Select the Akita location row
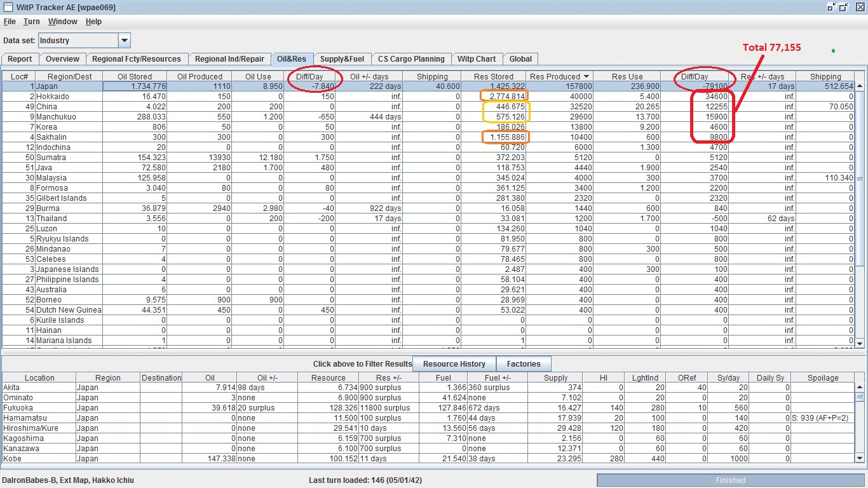868x488 pixels. (428, 388)
